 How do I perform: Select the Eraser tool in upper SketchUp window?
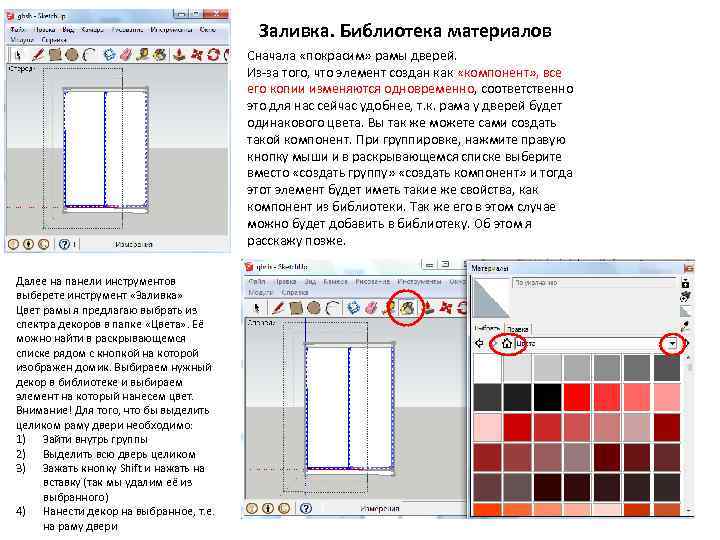point(126,55)
